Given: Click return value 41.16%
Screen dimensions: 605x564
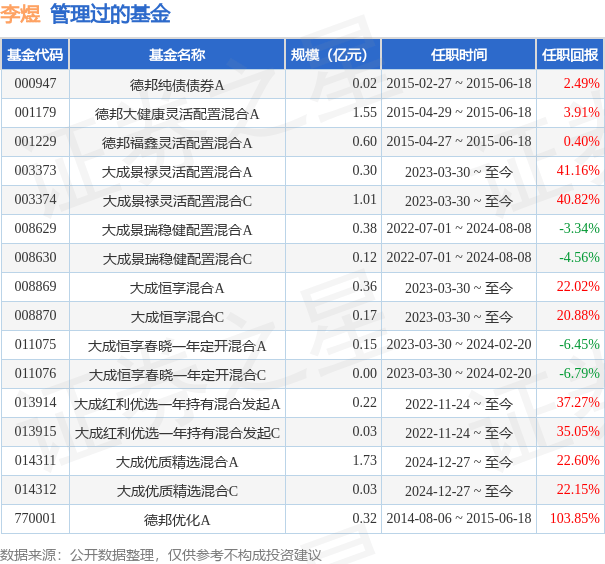Looking at the screenshot, I should tap(578, 170).
